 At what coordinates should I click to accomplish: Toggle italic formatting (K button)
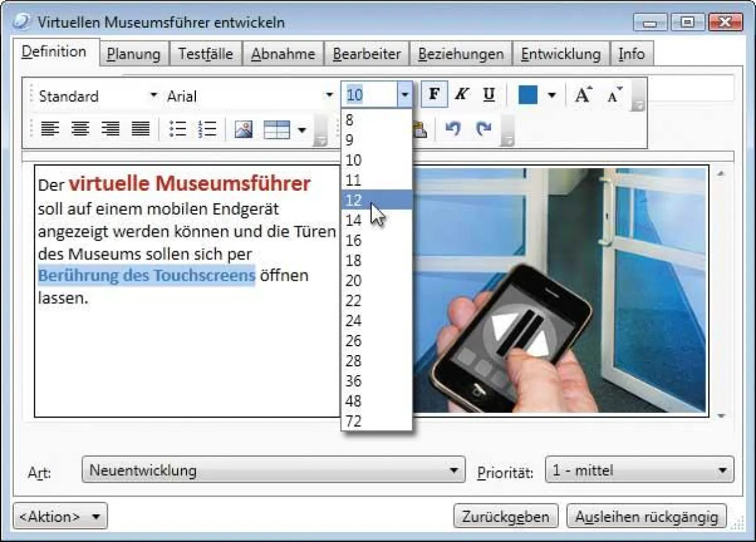(x=461, y=95)
